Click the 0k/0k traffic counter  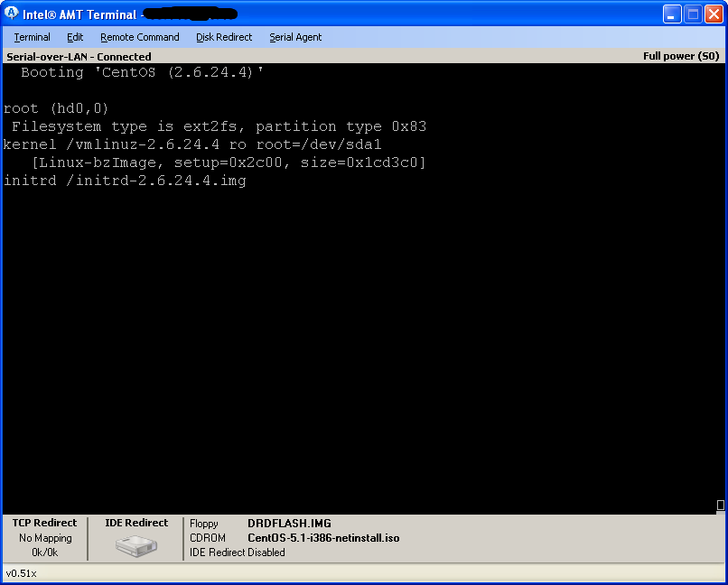44,552
